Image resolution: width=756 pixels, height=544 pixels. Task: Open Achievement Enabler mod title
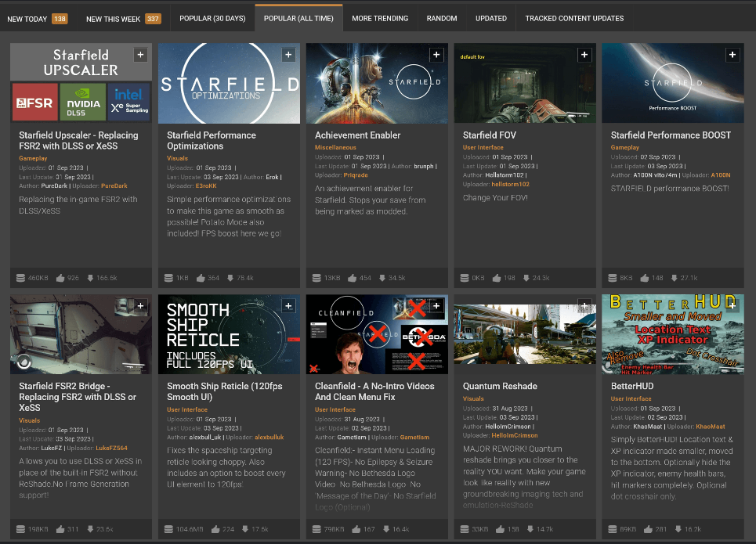click(357, 135)
